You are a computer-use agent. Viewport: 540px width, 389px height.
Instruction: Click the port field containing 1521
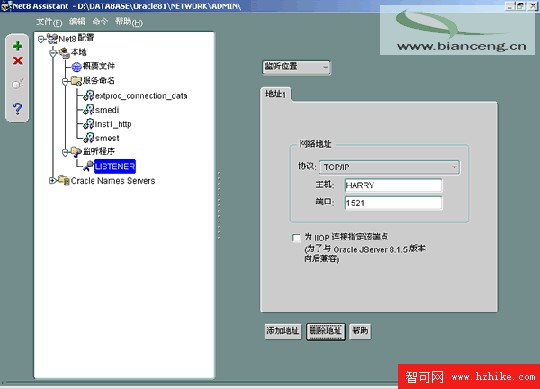(x=393, y=203)
